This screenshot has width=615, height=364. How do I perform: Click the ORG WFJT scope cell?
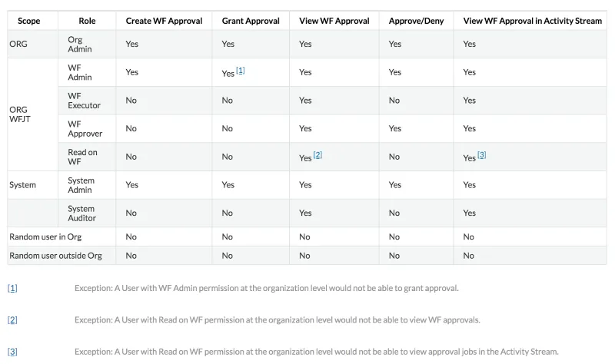click(x=19, y=114)
